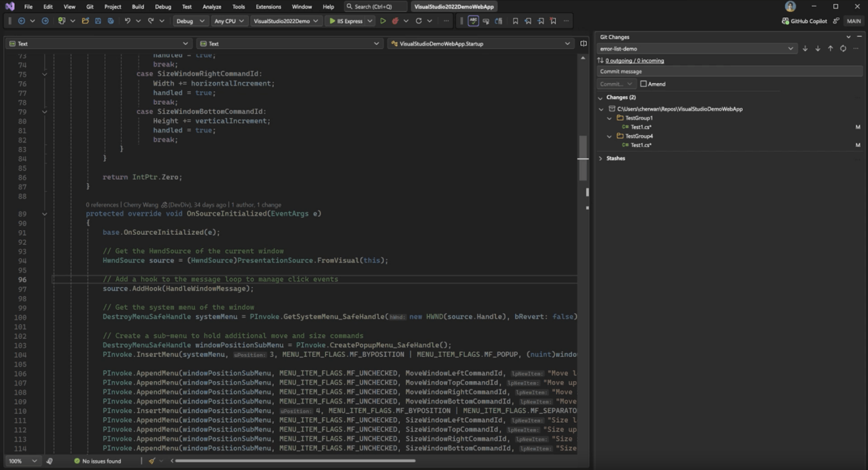The height and width of the screenshot is (470, 868).
Task: Open the Git menu
Action: tap(89, 6)
